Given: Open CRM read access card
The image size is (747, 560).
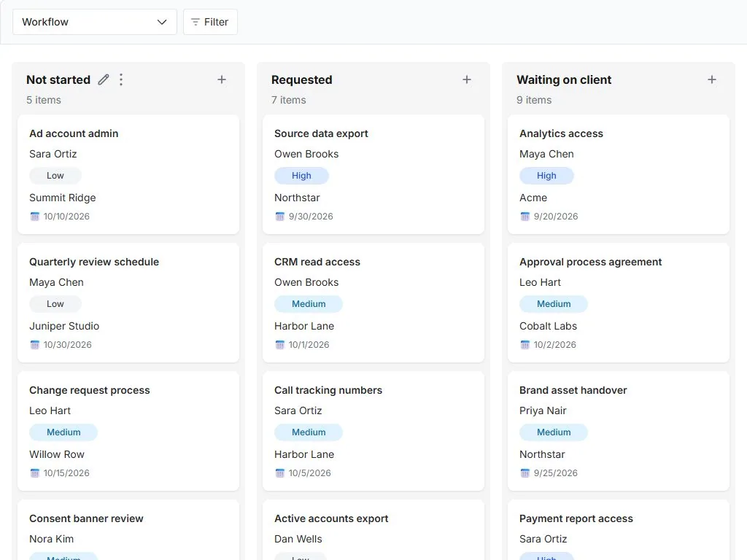Looking at the screenshot, I should click(373, 303).
